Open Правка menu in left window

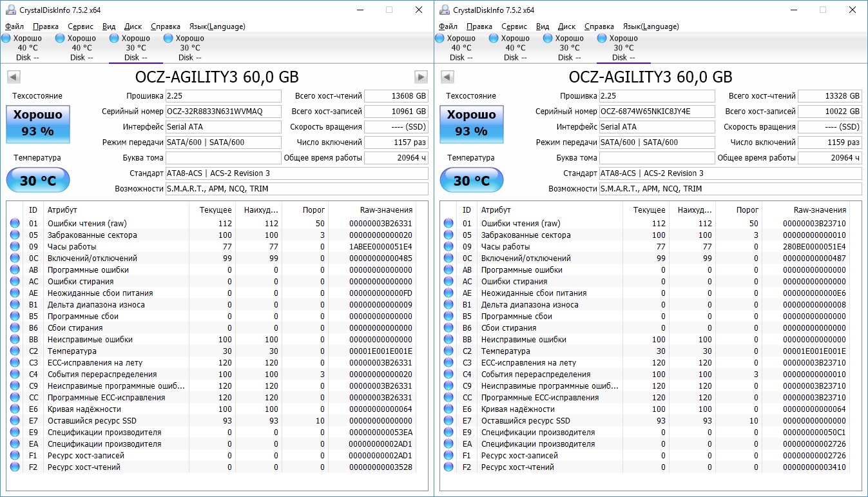click(x=46, y=26)
